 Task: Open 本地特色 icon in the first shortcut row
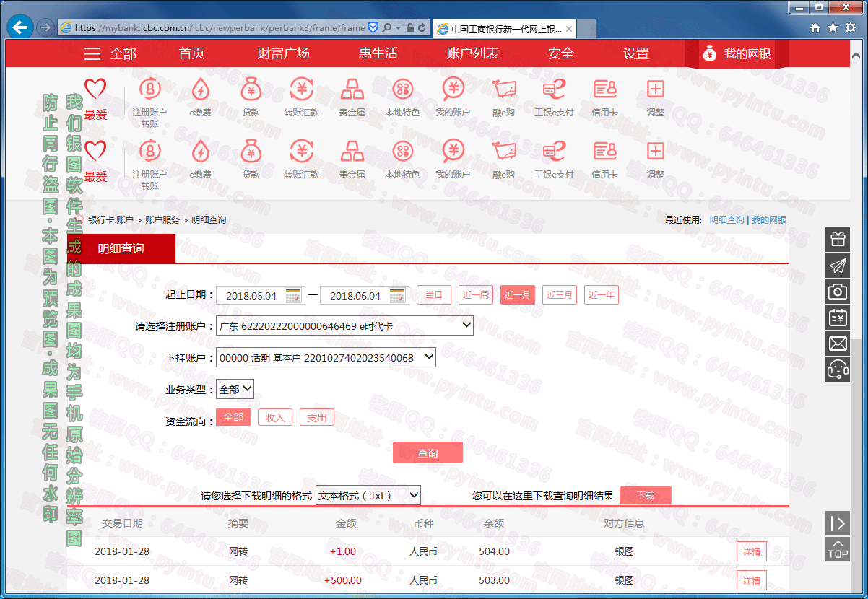(x=402, y=89)
